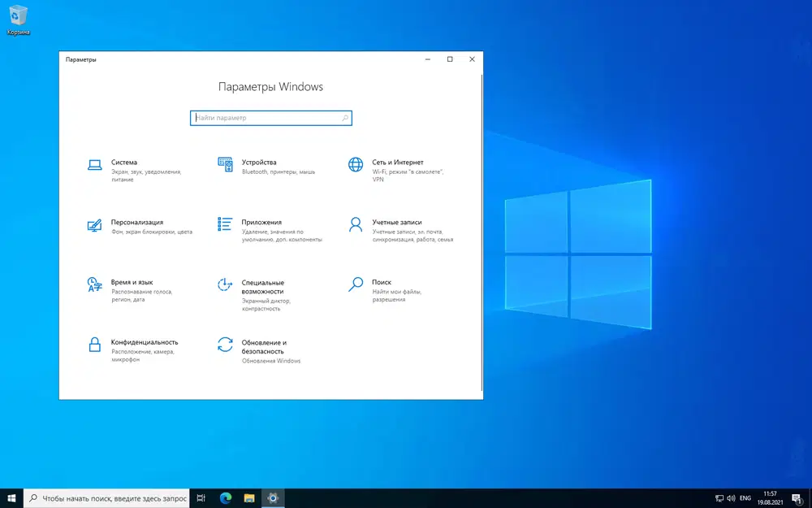Open the Корзина recycle bin on desktop
Image resolution: width=812 pixels, height=508 pixels.
pyautogui.click(x=18, y=21)
